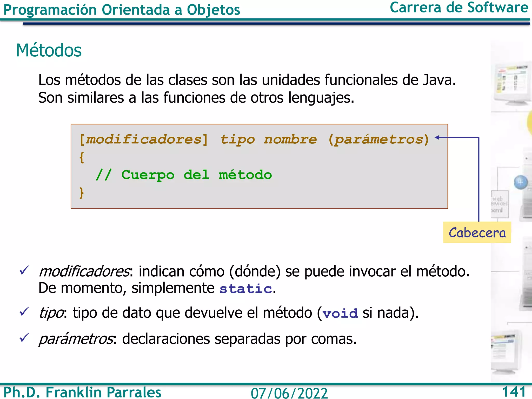The image size is (532, 399).
Task: Click the author name 'Ph.D. Franklin Parrales'
Action: click(82, 392)
